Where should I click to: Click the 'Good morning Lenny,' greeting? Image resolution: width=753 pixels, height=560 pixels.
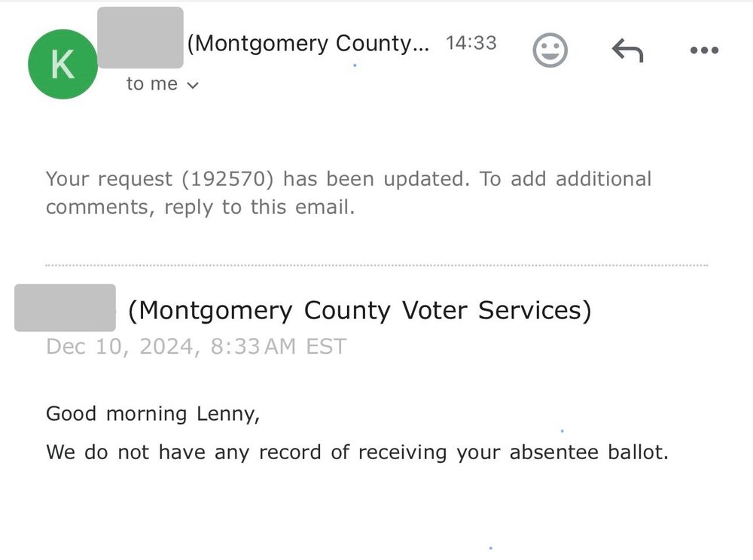tap(153, 414)
